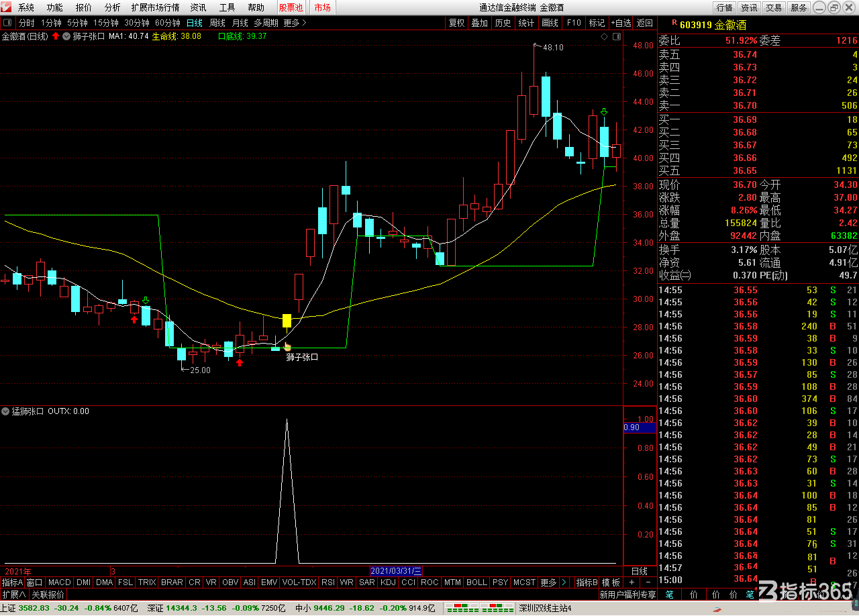The height and width of the screenshot is (616, 859).
Task: Open 关联报价 tab
Action: click(x=48, y=595)
